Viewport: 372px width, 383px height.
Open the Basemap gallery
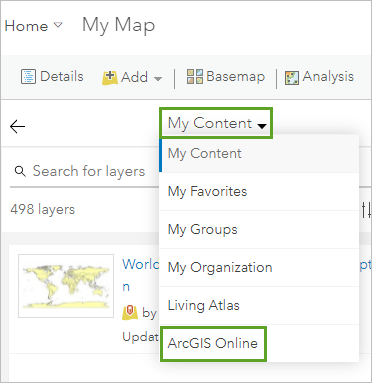[x=226, y=76]
